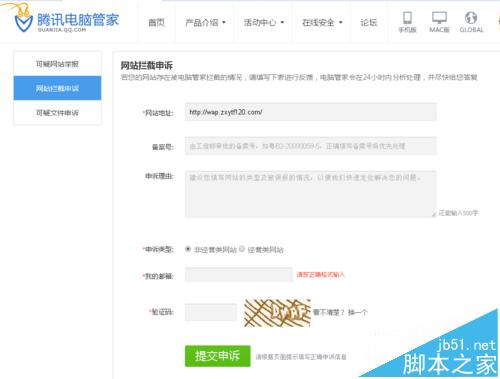The height and width of the screenshot is (379, 500).
Task: Select the 可疑文件申诉 sidebar tab
Action: pos(57,113)
